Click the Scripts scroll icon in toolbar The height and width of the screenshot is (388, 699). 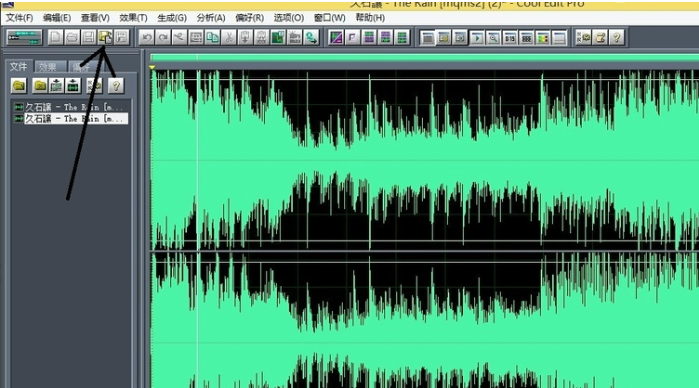pyautogui.click(x=600, y=37)
